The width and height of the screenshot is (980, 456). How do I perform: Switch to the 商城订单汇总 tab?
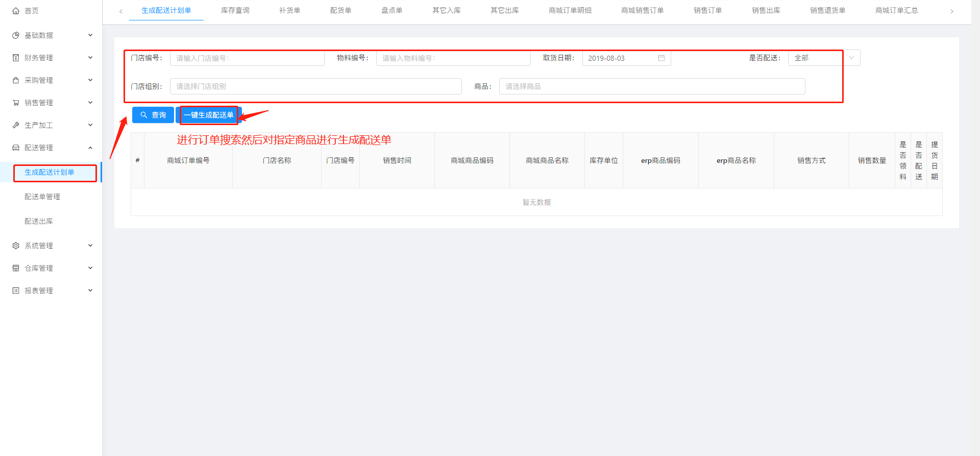[897, 10]
